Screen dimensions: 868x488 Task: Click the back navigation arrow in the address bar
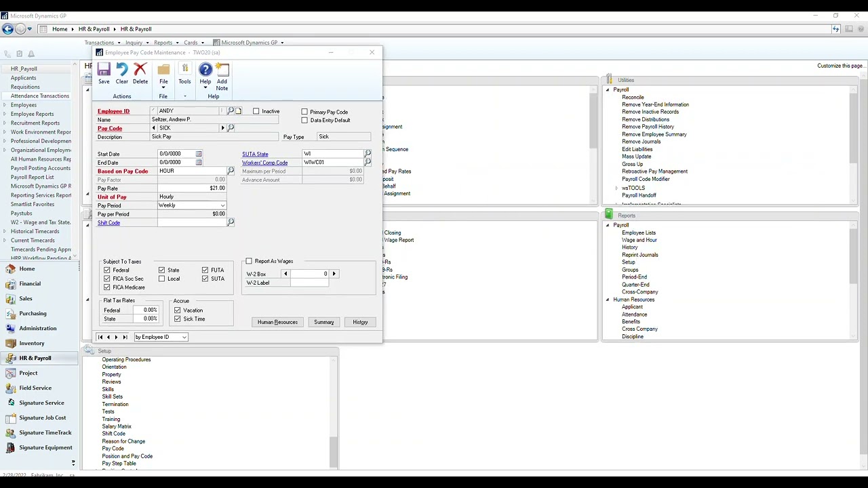coord(7,29)
